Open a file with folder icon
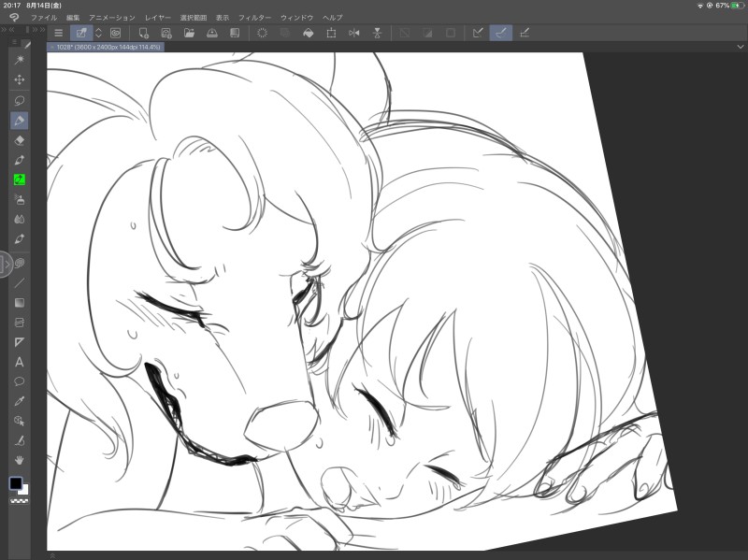The image size is (748, 560). (x=189, y=33)
